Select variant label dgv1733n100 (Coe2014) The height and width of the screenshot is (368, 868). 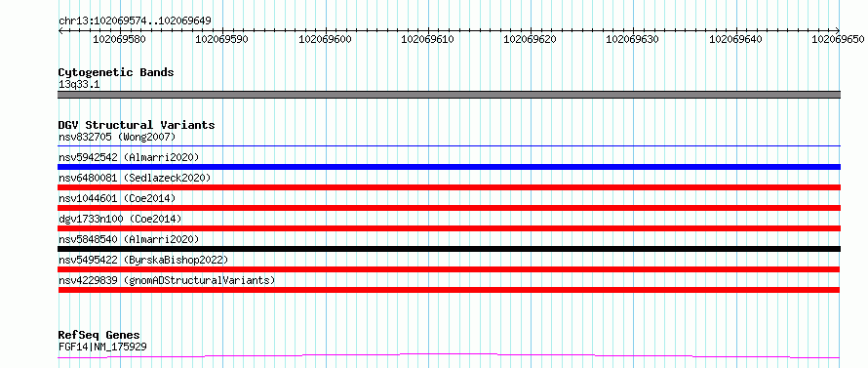coord(120,219)
